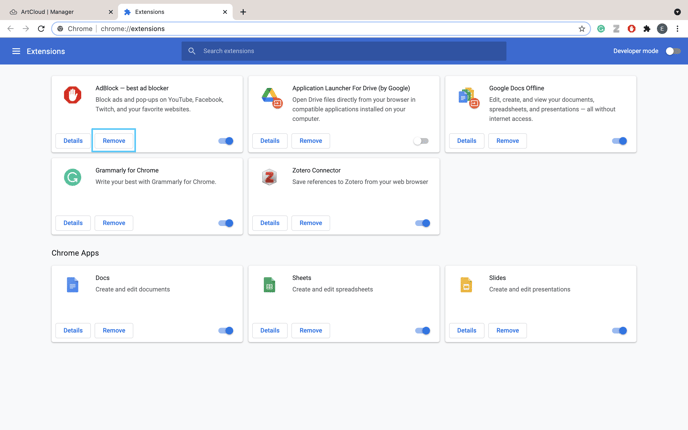Image resolution: width=688 pixels, height=430 pixels.
Task: Disable the AdBlock extension toggle
Action: pyautogui.click(x=226, y=141)
